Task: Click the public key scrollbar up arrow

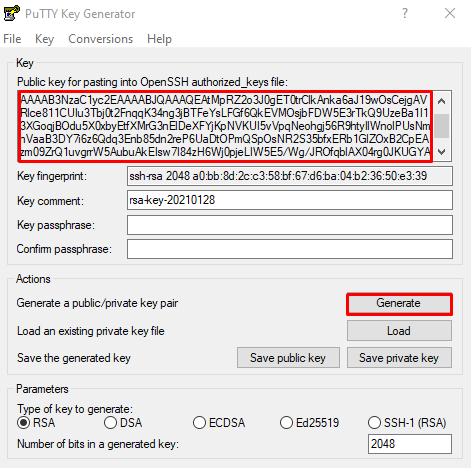Action: coord(442,101)
